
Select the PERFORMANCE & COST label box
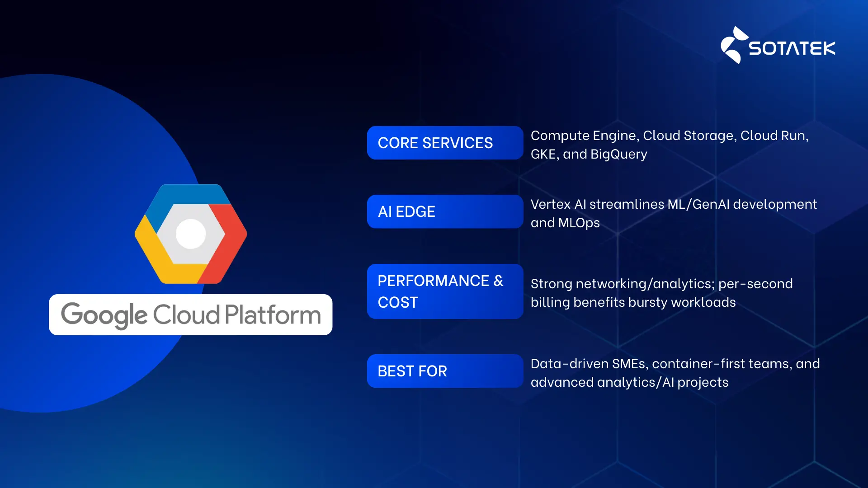[x=445, y=291]
